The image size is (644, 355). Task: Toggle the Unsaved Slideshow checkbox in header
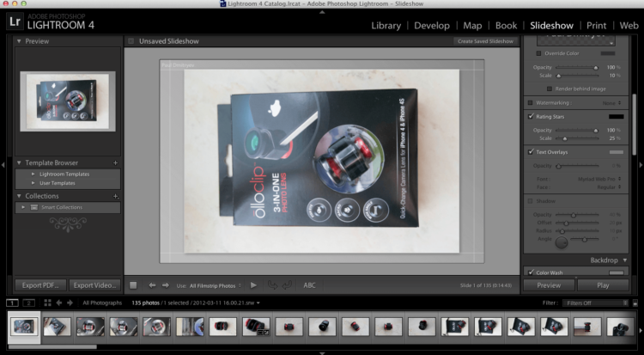coord(131,41)
